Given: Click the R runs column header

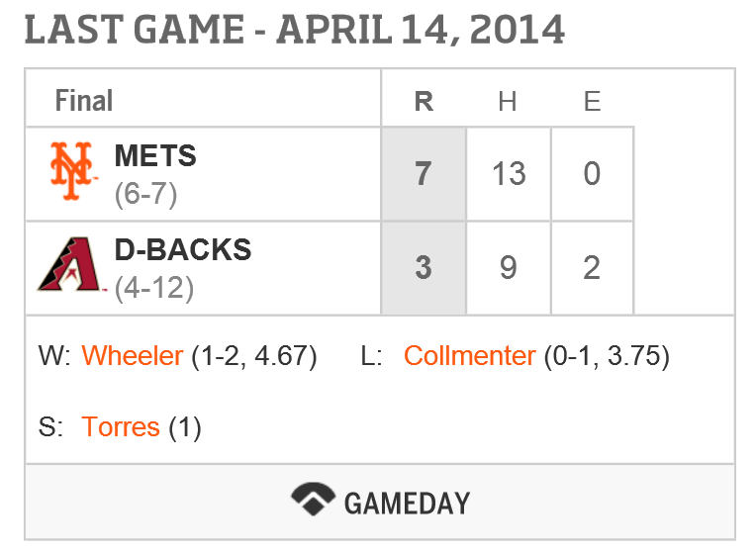Looking at the screenshot, I should coord(424,101).
